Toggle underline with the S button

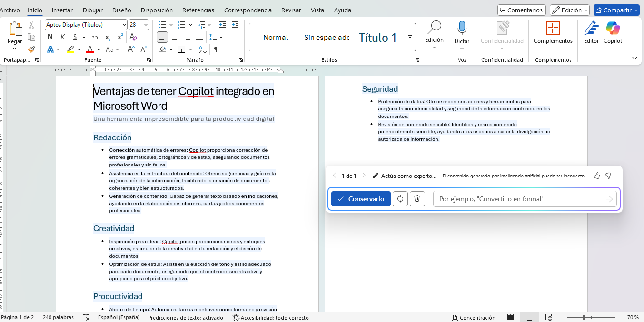click(76, 37)
